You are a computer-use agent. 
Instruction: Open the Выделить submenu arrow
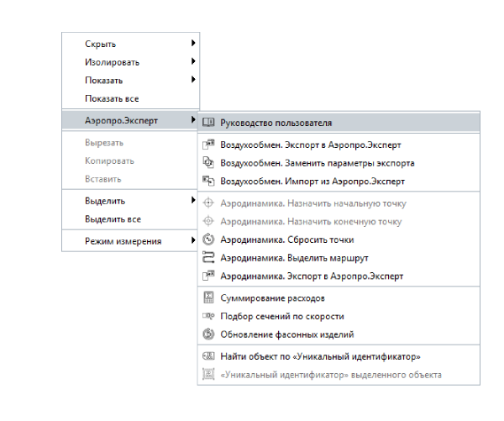tap(192, 201)
